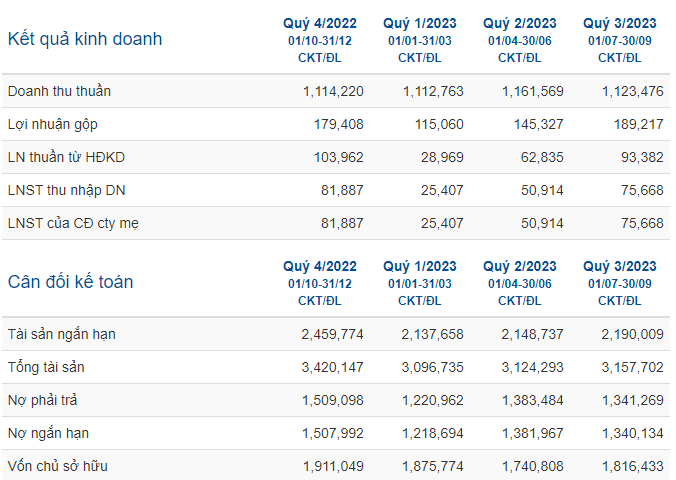Click the LNST thu nhập DN row label
The image size is (676, 480).
click(x=66, y=190)
